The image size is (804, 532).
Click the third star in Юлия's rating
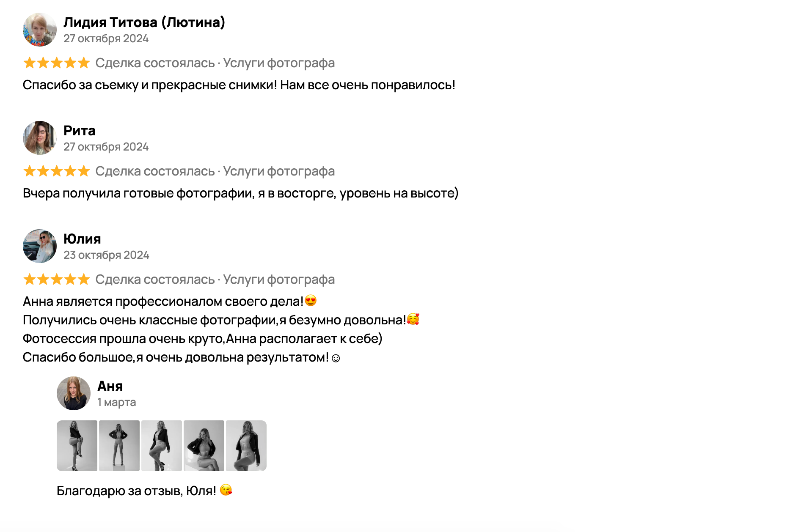pyautogui.click(x=56, y=279)
